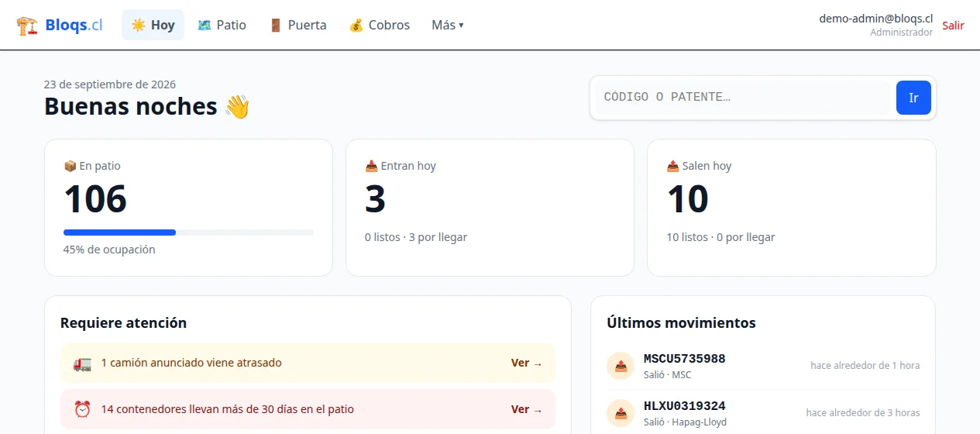Click the 45% de ocupación text
Image resolution: width=980 pixels, height=434 pixels.
click(x=109, y=250)
